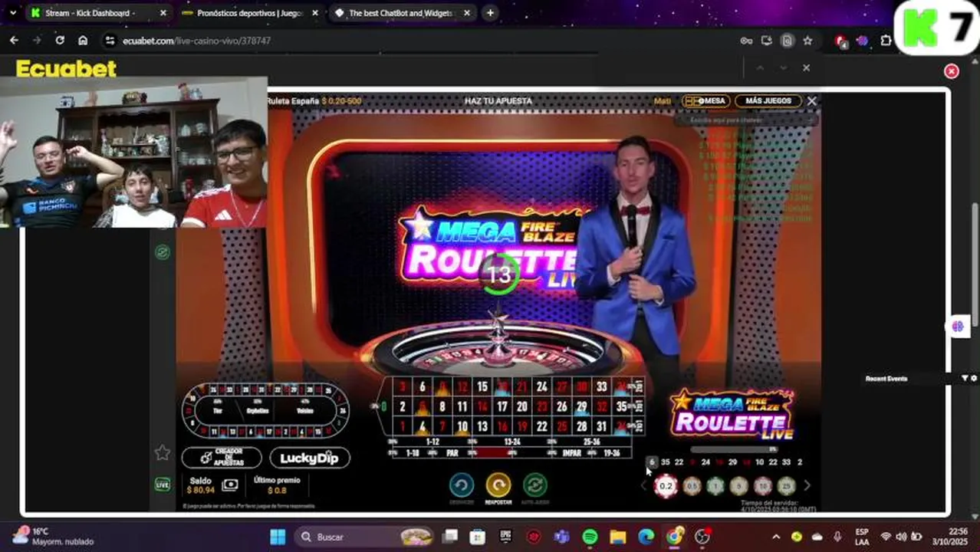The height and width of the screenshot is (552, 980).
Task: Click the Ecuabet logo
Action: (x=67, y=69)
